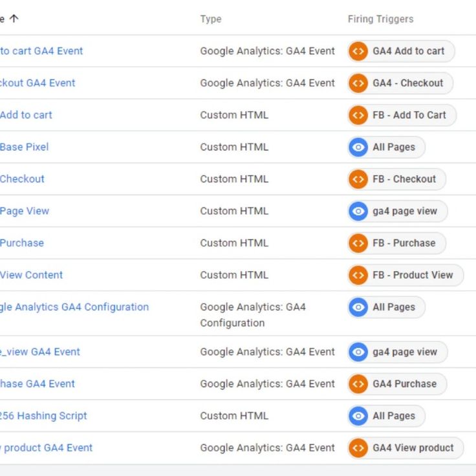This screenshot has height=476, width=476.
Task: Open the 'Purchase' tag link
Action: click(22, 243)
